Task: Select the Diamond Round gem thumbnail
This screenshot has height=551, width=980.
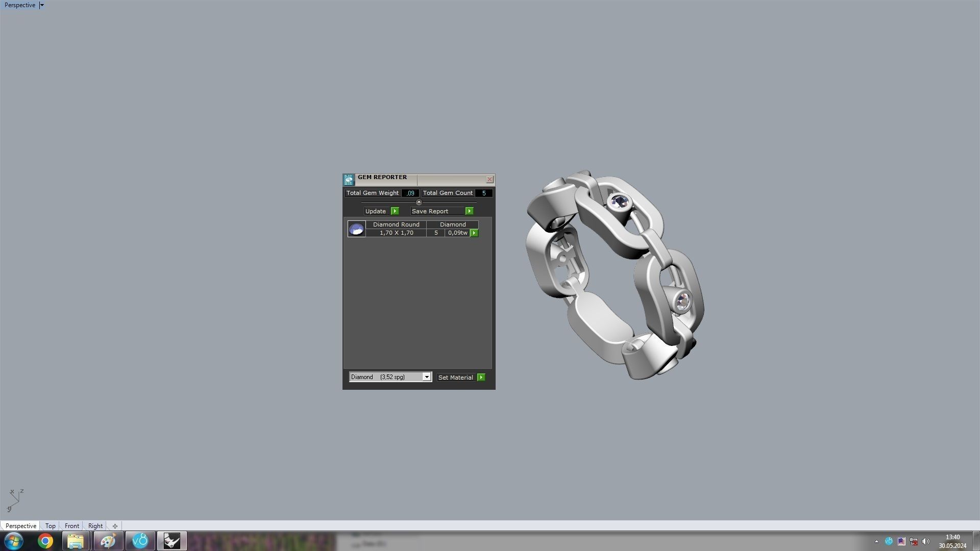Action: point(356,229)
